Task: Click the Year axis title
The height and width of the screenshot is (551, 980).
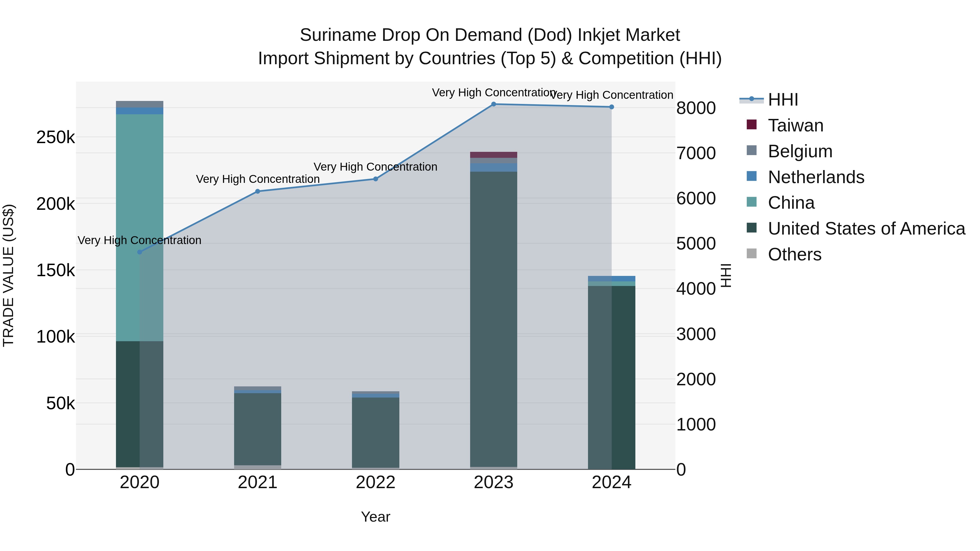Action: 375,517
